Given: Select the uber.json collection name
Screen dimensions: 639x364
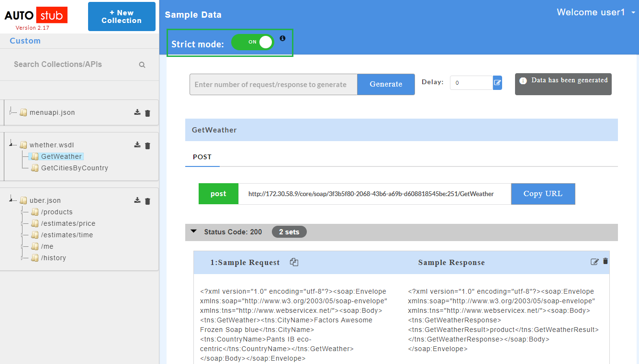Looking at the screenshot, I should (45, 200).
